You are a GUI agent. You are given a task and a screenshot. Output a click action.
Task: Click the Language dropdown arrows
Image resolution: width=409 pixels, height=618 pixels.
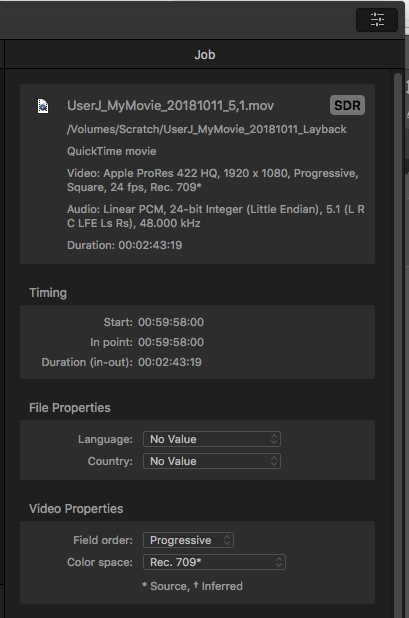point(274,439)
